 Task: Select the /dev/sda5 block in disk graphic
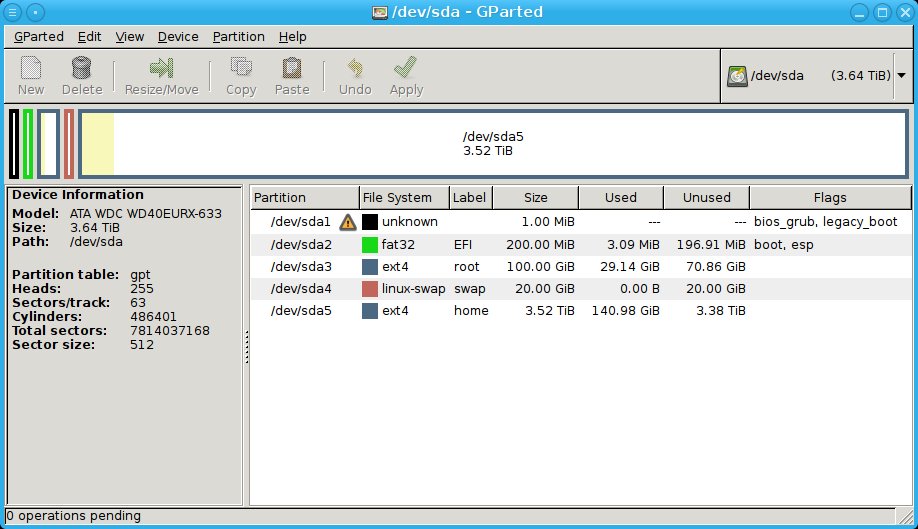coord(493,144)
